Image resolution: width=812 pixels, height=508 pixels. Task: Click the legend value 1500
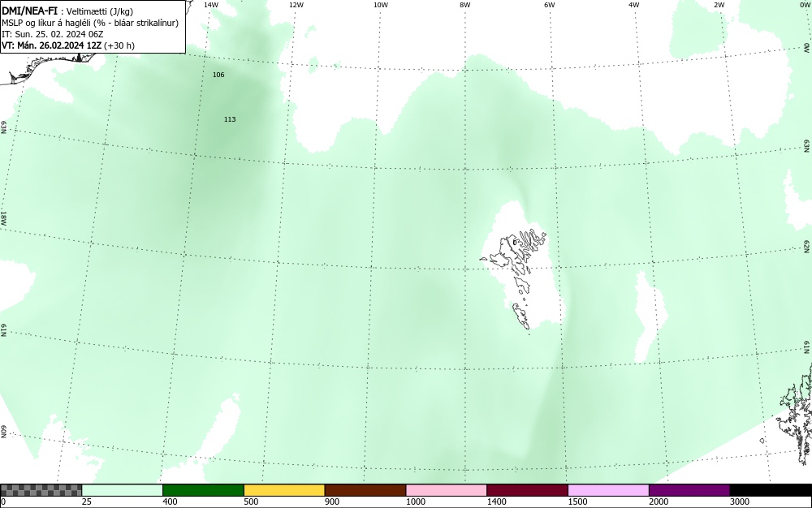pos(577,502)
